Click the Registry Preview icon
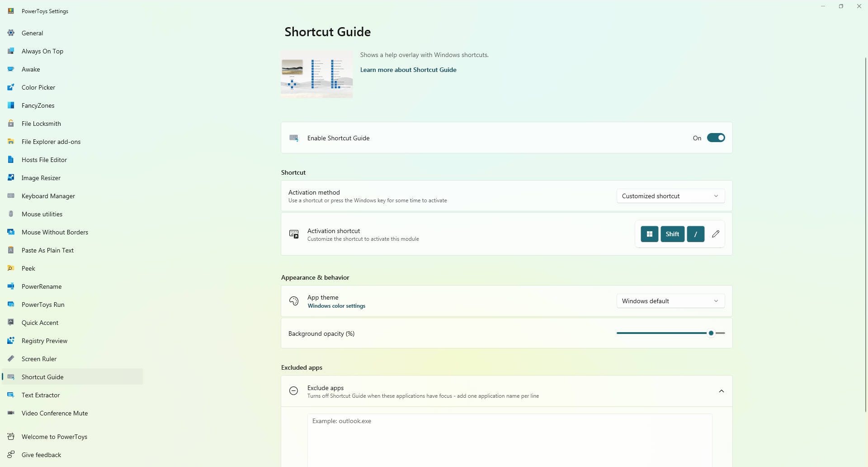Image resolution: width=868 pixels, height=467 pixels. point(11,341)
